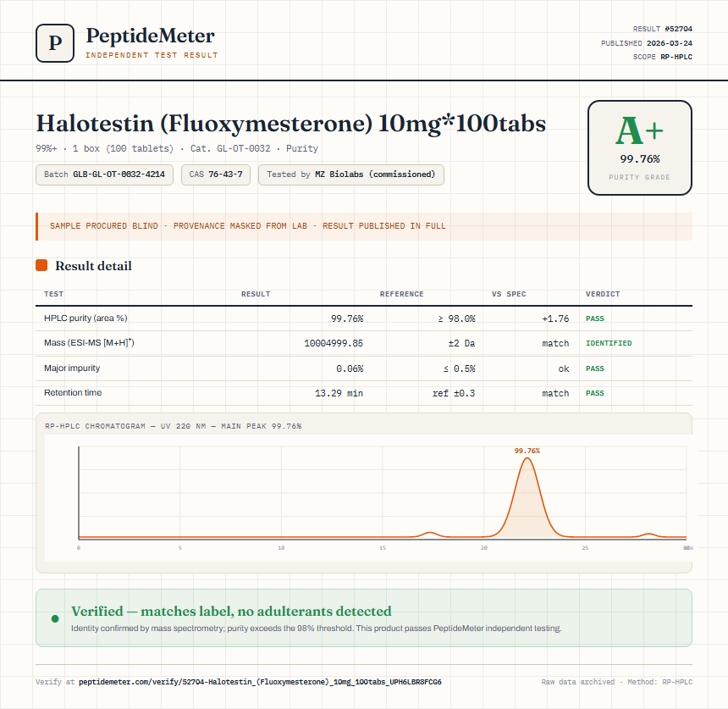The height and width of the screenshot is (709, 728).
Task: Click the Raw data archived footer text
Action: pyautogui.click(x=577, y=682)
